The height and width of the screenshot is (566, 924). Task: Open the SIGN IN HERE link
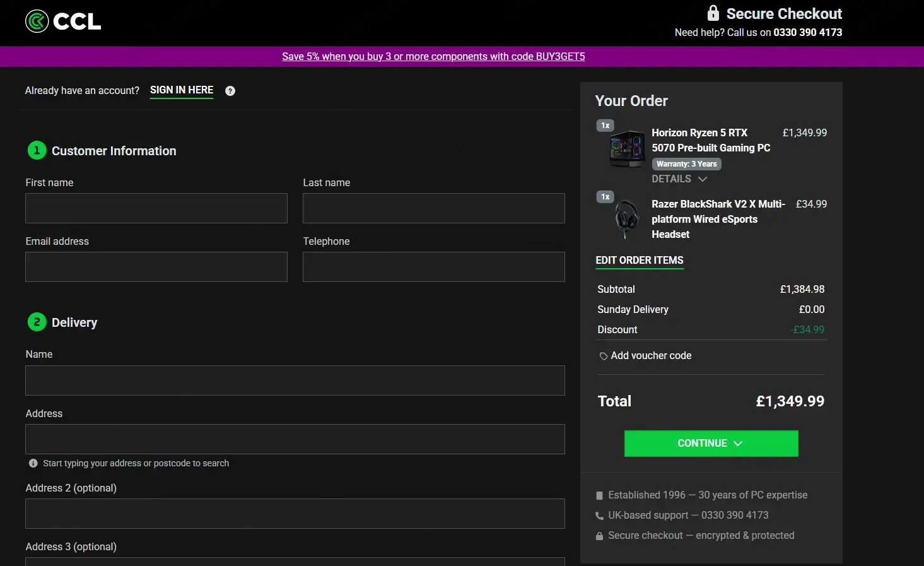point(182,90)
